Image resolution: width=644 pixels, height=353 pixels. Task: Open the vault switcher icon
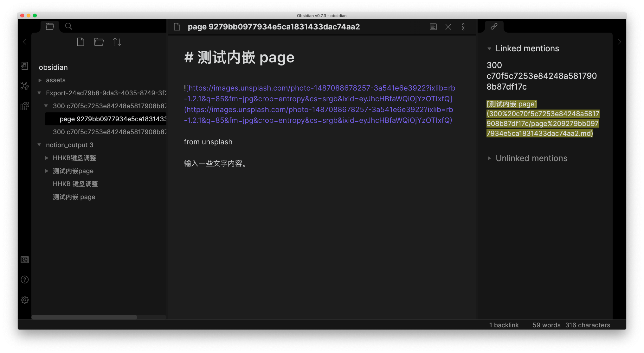click(x=25, y=260)
